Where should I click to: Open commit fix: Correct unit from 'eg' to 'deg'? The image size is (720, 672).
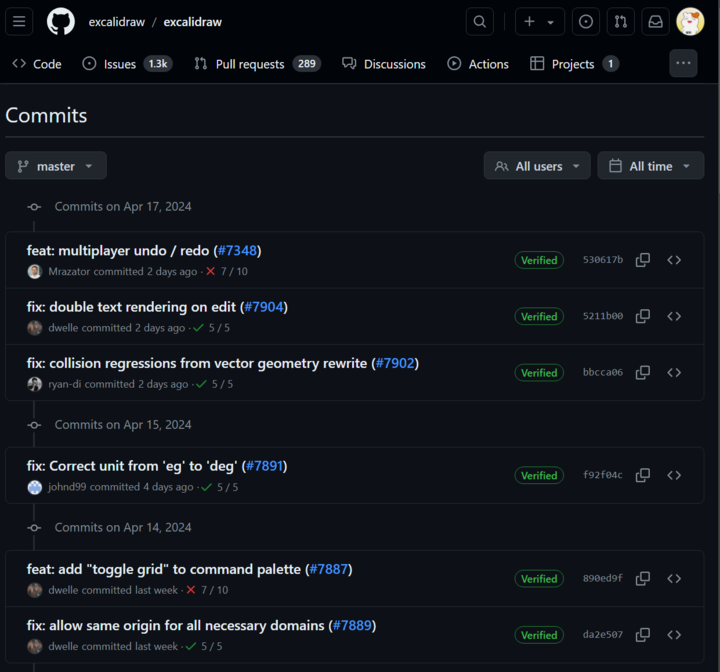134,466
